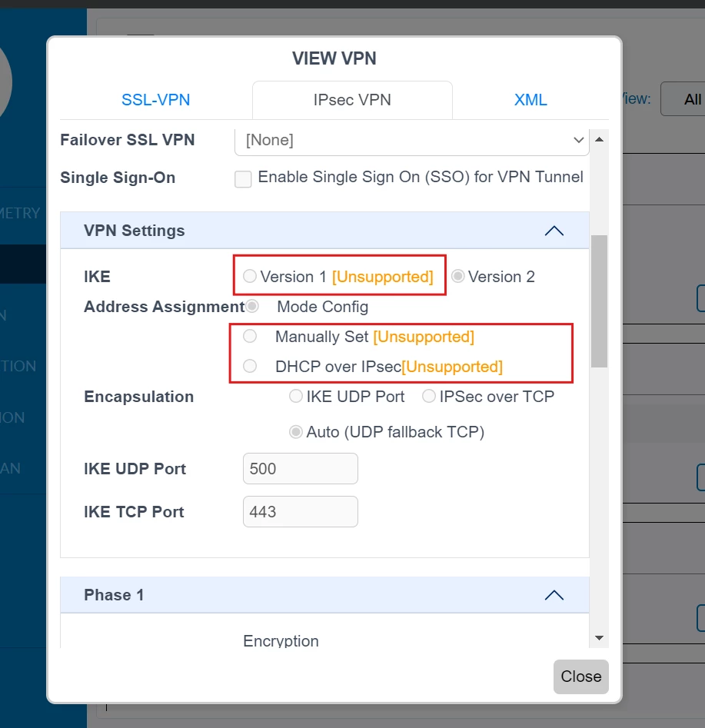Select IKE Version 2 radio button

coord(458,276)
